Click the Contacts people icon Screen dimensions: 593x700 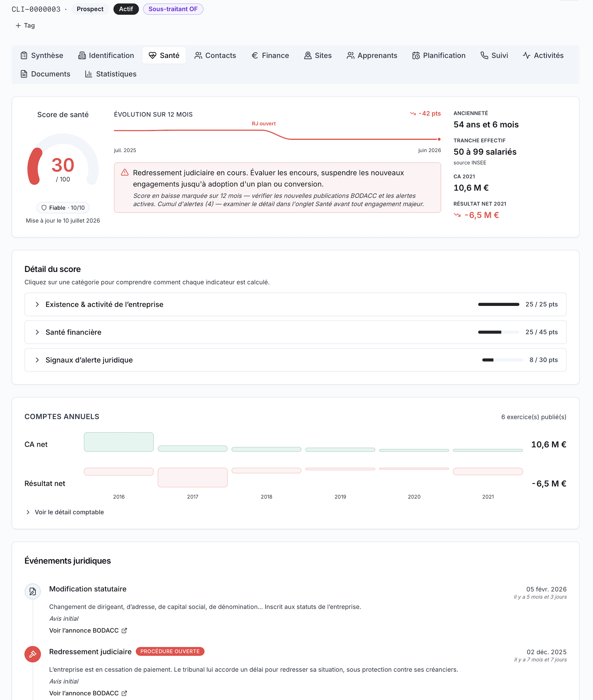coord(198,55)
